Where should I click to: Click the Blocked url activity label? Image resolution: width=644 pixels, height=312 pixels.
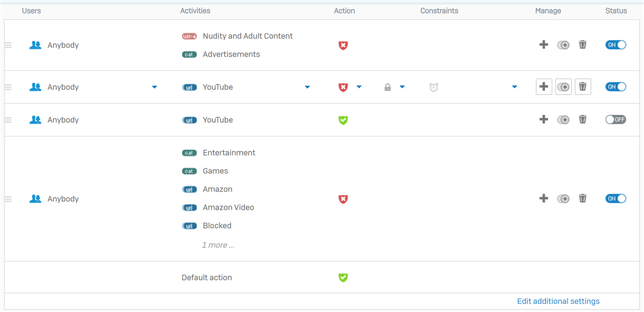pyautogui.click(x=217, y=225)
